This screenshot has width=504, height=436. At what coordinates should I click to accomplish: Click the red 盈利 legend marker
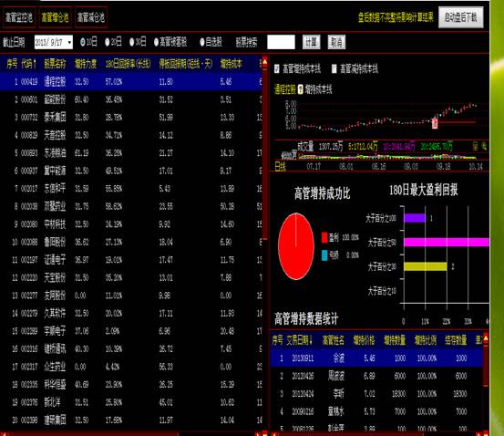coord(324,238)
